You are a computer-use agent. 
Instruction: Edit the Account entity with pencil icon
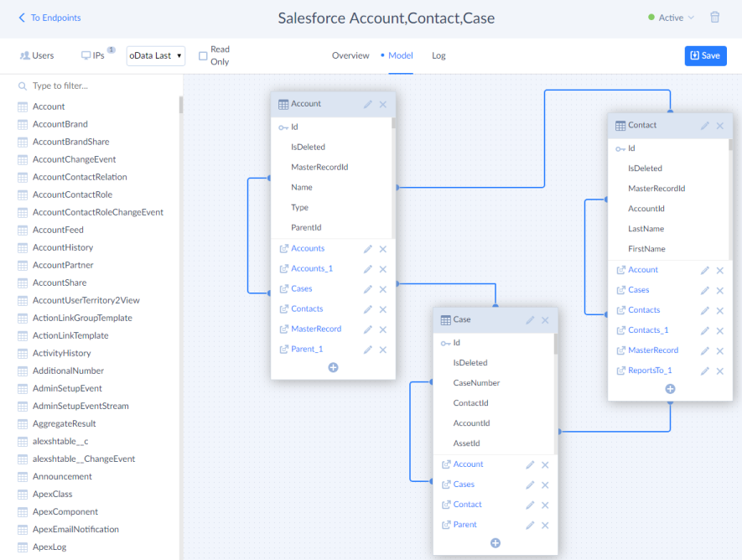pos(368,105)
